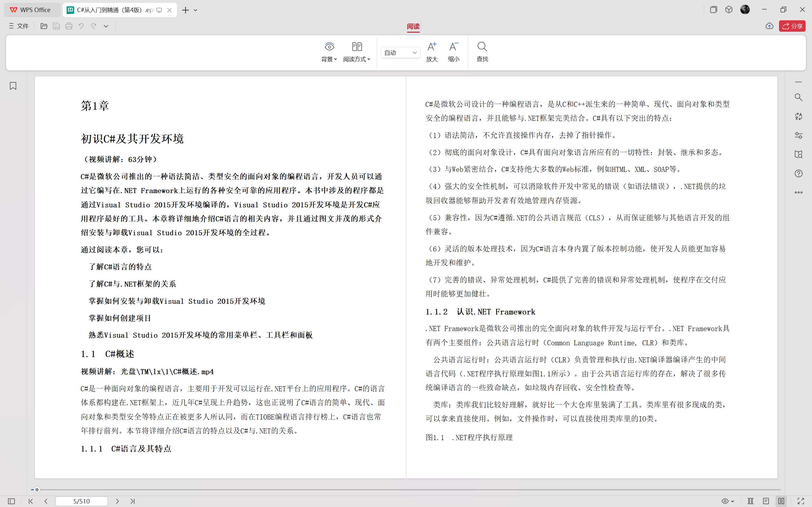Click the page number field 5/510
Viewport: 812px width, 507px height.
(x=82, y=501)
